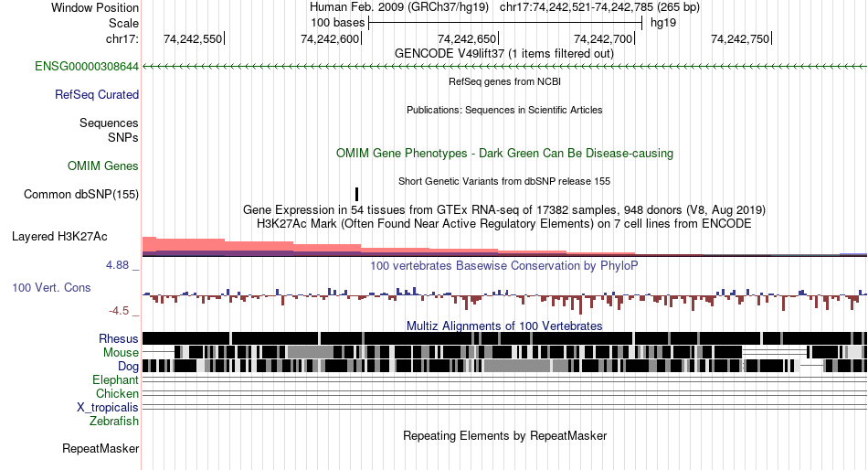Select the Chicken alignment label
The image size is (868, 470).
coord(117,393)
